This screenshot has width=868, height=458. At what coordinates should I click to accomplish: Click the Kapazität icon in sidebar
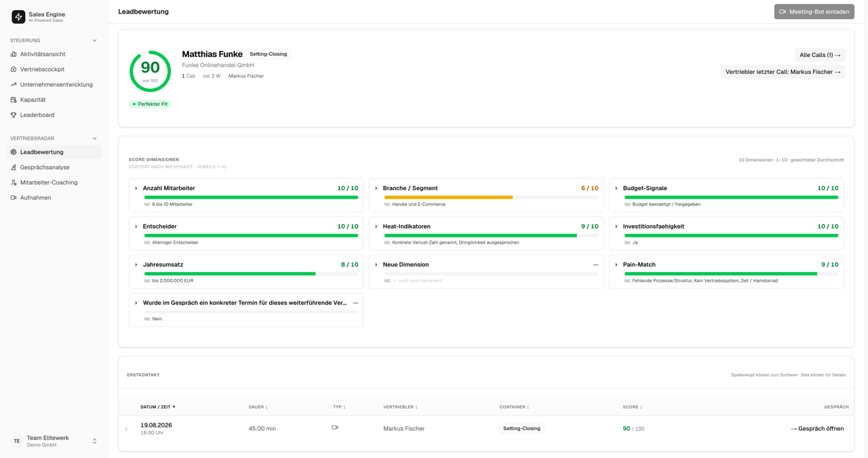pos(14,100)
